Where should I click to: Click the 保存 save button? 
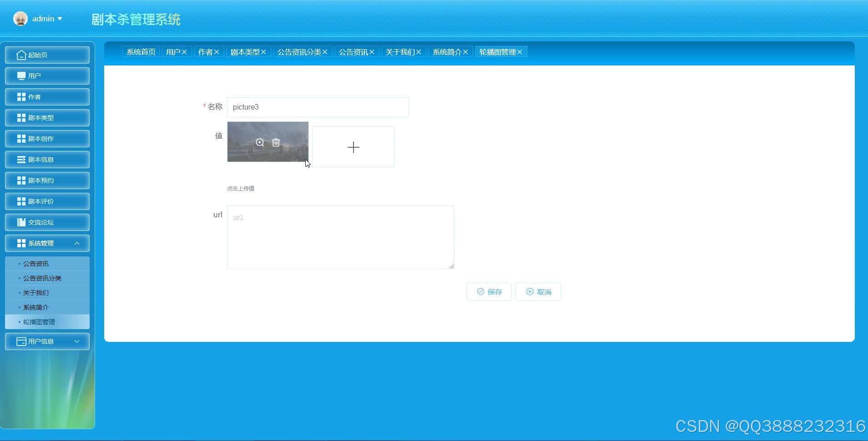click(489, 292)
